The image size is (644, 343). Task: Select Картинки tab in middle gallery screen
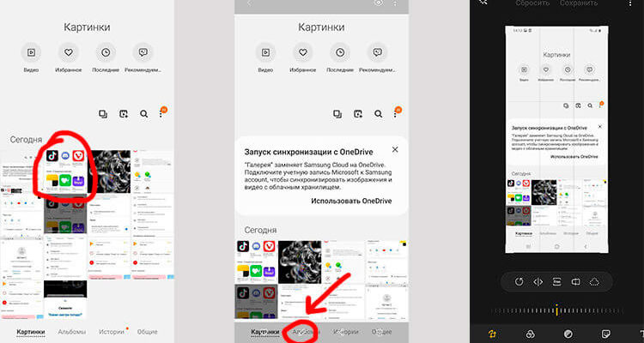265,332
